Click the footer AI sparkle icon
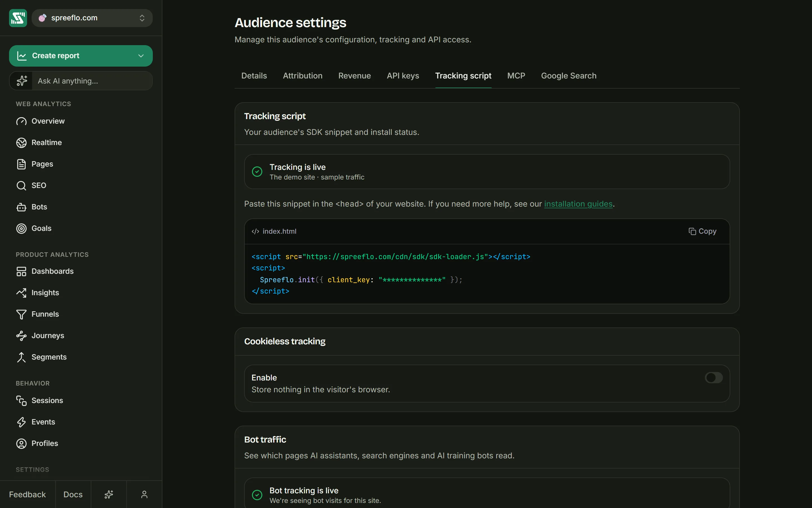Image resolution: width=812 pixels, height=508 pixels. click(109, 494)
